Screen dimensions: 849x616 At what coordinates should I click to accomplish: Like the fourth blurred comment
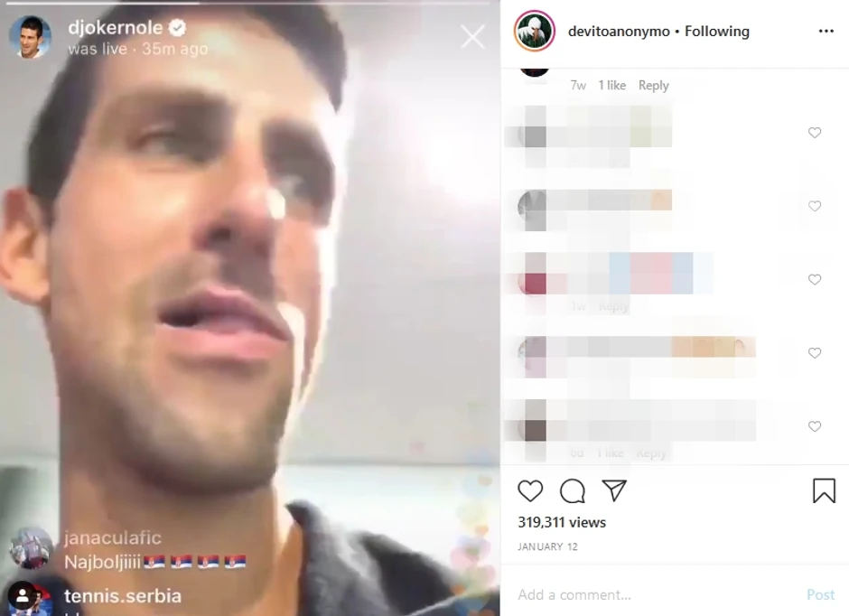815,353
